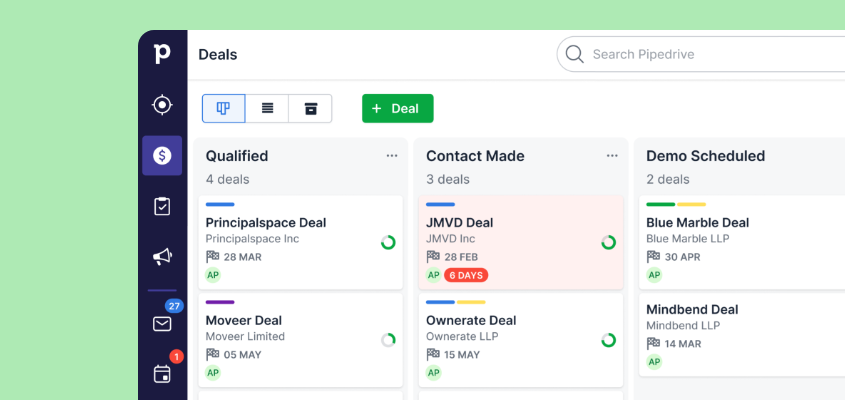This screenshot has height=400, width=845.
Task: Click the 6 DAYS overdue badge
Action: point(466,275)
